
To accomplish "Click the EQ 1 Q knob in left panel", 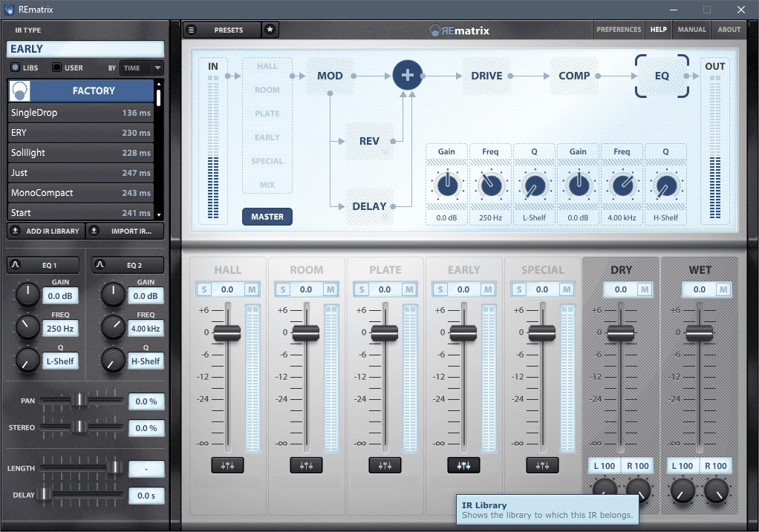I will pyautogui.click(x=27, y=361).
